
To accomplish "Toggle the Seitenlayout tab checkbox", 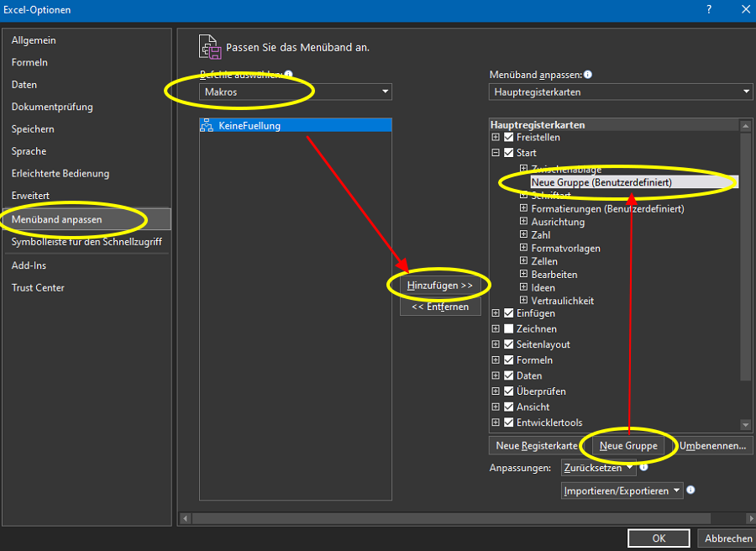I will coord(509,344).
